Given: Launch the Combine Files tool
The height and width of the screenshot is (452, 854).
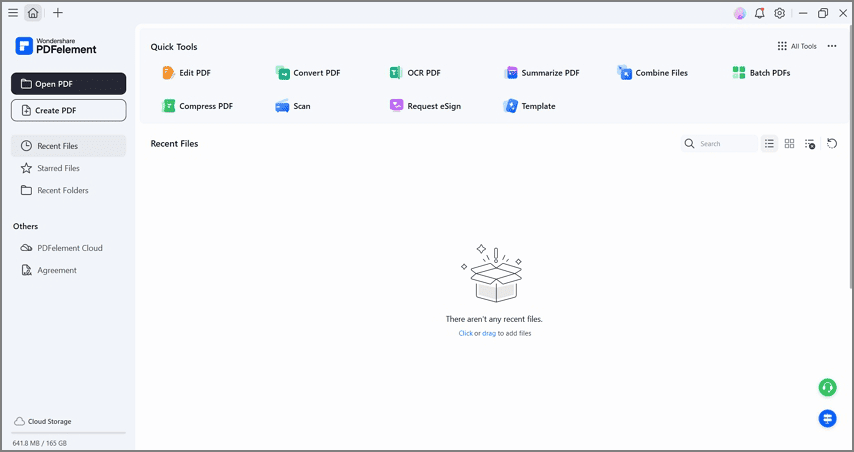Looking at the screenshot, I should pyautogui.click(x=652, y=73).
